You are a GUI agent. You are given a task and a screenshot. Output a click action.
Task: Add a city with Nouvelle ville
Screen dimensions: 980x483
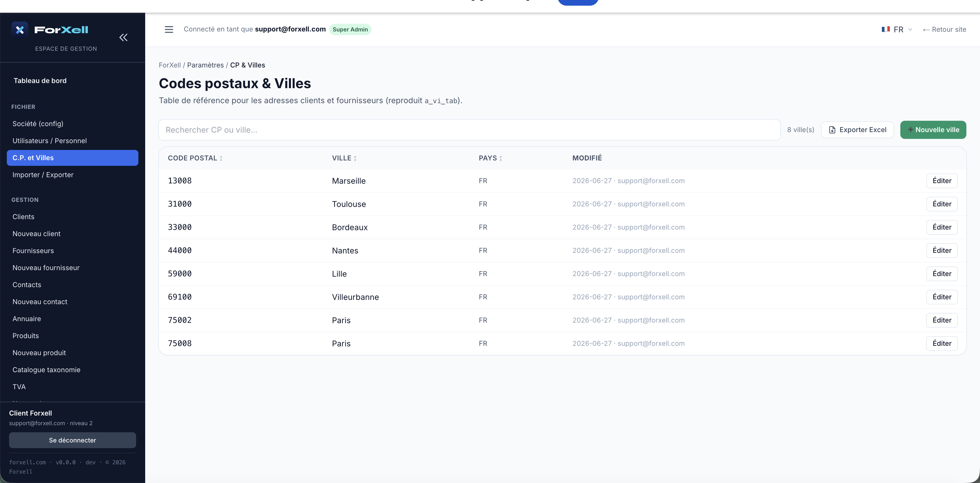tap(933, 130)
